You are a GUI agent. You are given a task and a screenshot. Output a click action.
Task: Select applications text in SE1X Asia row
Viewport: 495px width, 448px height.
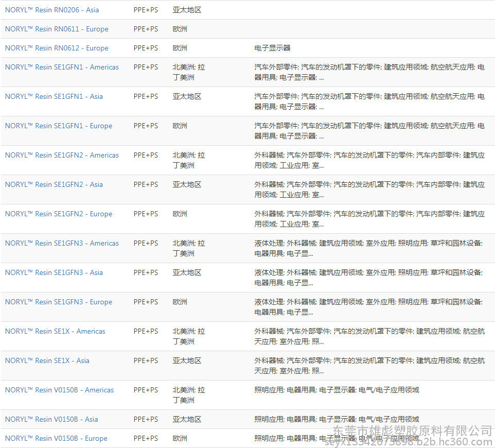[x=369, y=366]
